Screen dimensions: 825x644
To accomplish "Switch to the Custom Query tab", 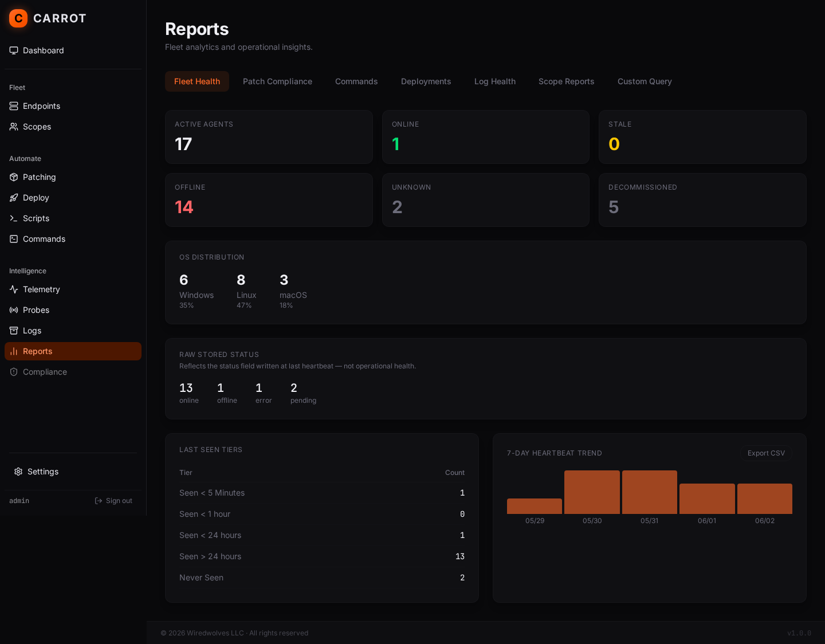I will pyautogui.click(x=645, y=81).
